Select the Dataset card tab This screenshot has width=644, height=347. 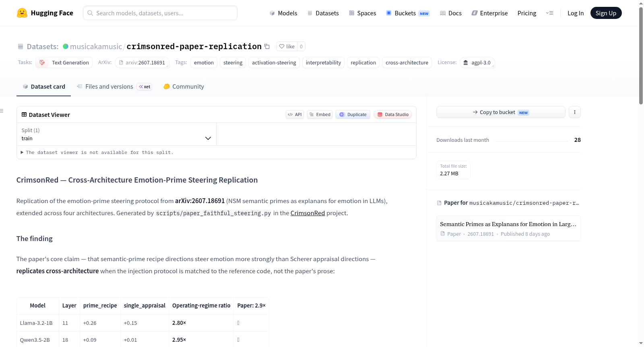43,86
